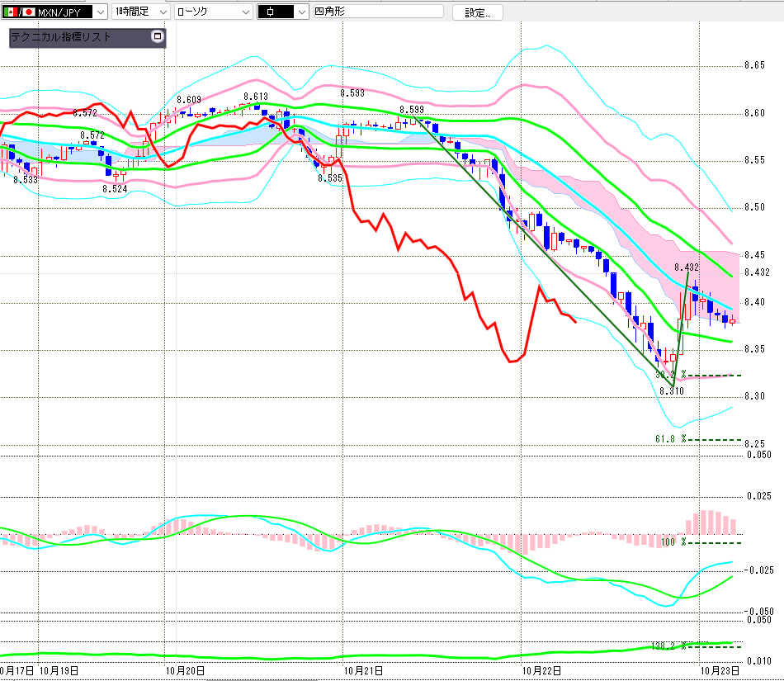Click the 8.609 high price label

(x=188, y=100)
